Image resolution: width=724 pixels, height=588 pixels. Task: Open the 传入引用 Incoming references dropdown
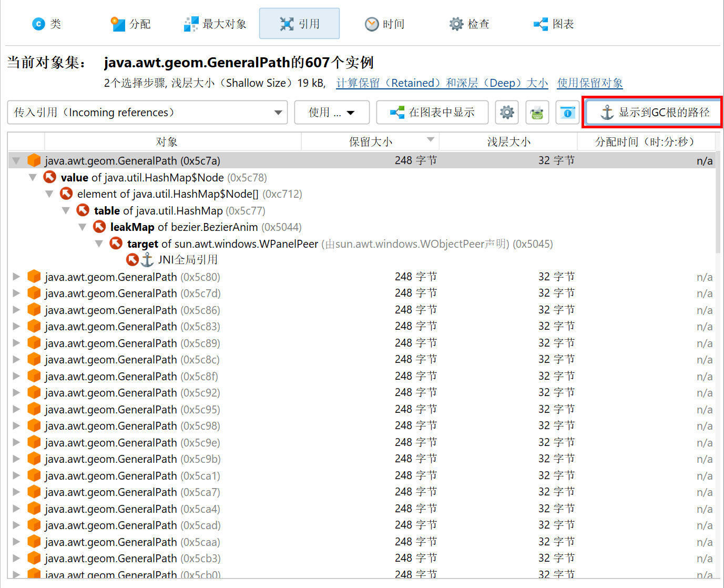point(147,113)
